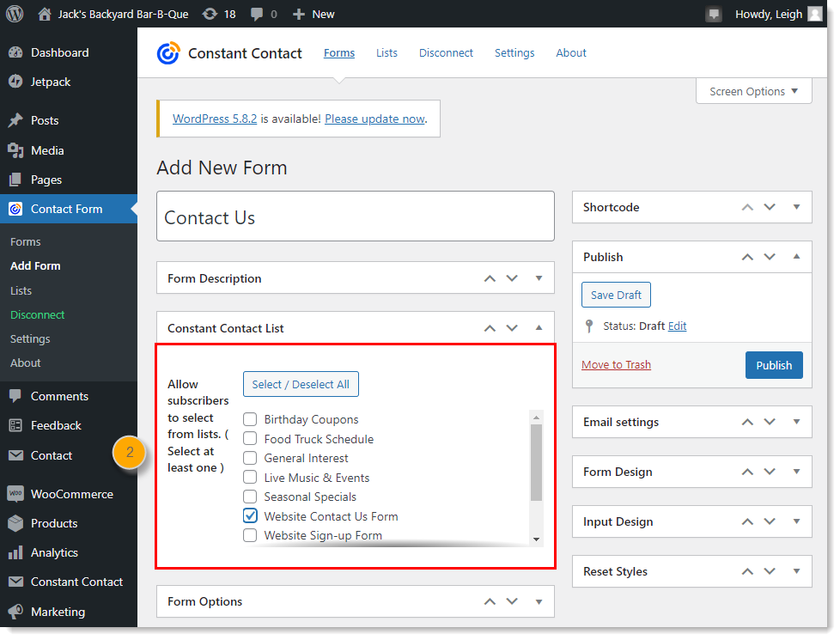This screenshot has width=840, height=640.
Task: Open the Lists tab in header
Action: [387, 52]
